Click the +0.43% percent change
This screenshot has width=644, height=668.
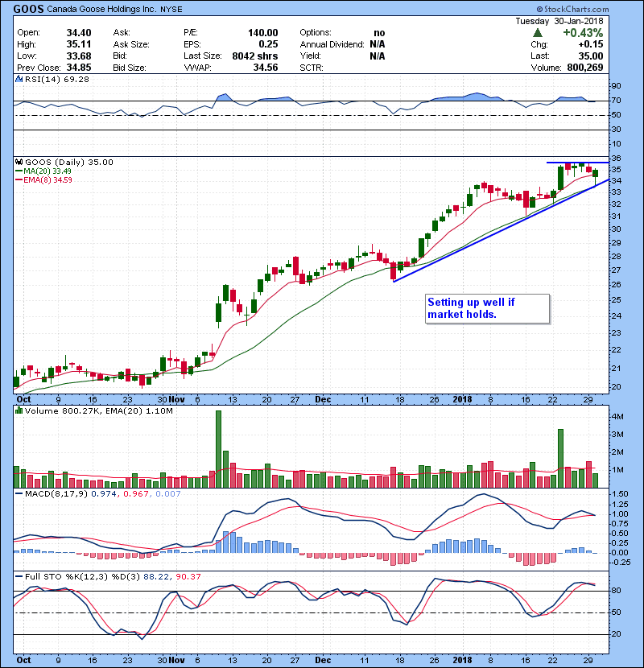point(583,33)
